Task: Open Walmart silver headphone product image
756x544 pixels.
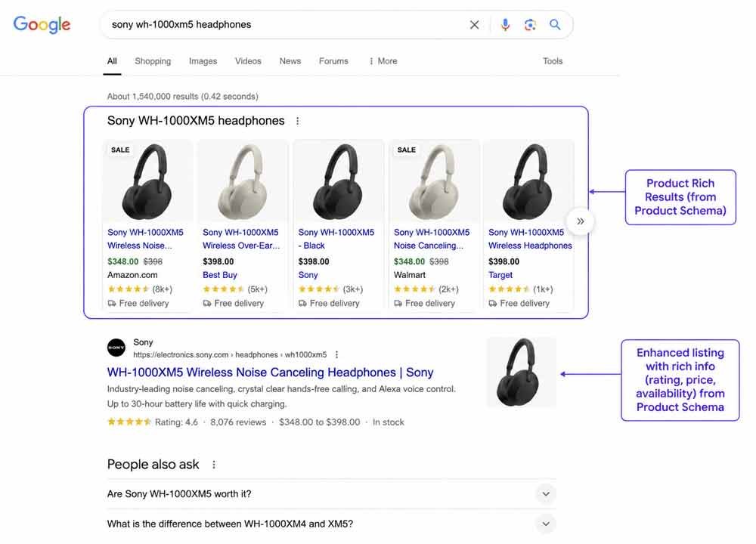Action: [434, 181]
